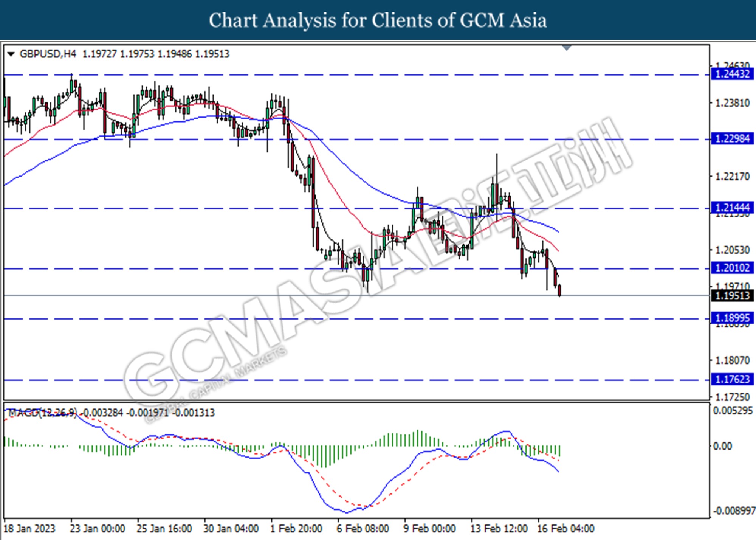Select the 1.20102 price level label

click(733, 268)
